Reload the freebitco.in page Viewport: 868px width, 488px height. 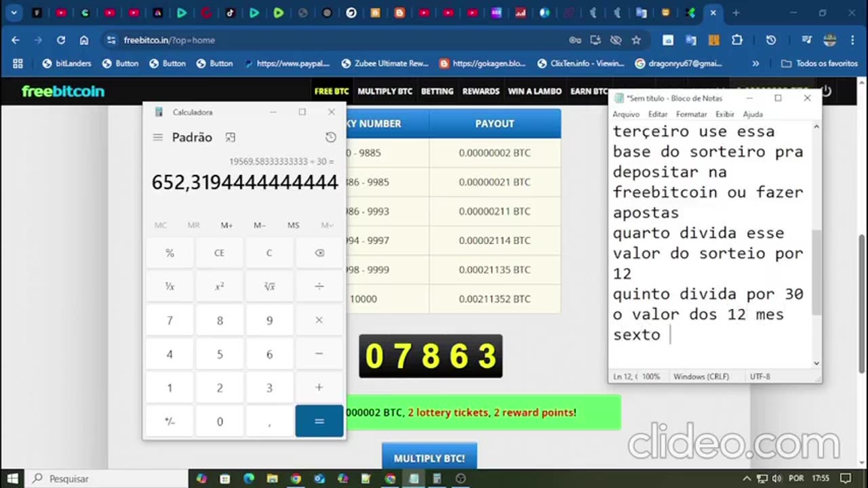[x=61, y=40]
